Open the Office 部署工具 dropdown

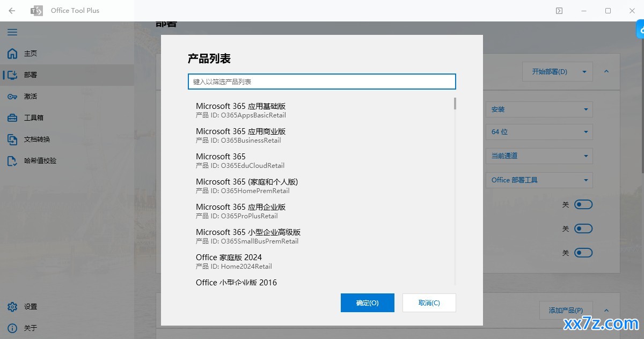(x=539, y=180)
